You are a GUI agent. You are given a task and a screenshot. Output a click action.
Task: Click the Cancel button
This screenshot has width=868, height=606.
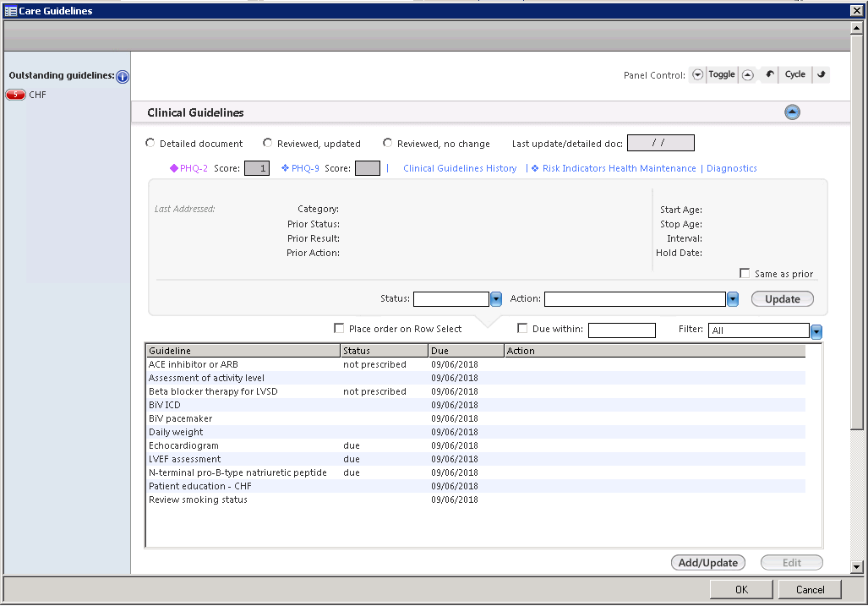coord(810,589)
